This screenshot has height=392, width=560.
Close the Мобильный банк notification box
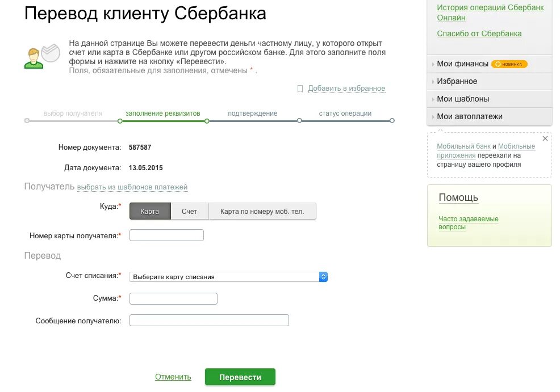pos(545,138)
